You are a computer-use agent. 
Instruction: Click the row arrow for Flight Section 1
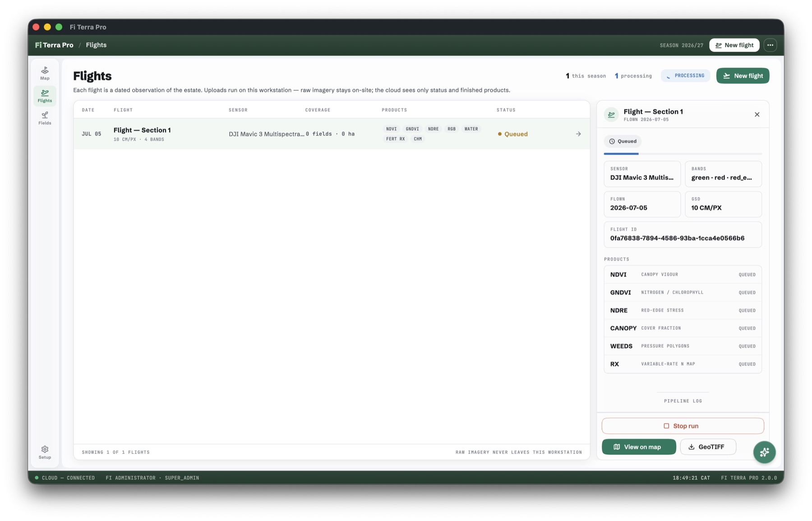click(x=578, y=134)
